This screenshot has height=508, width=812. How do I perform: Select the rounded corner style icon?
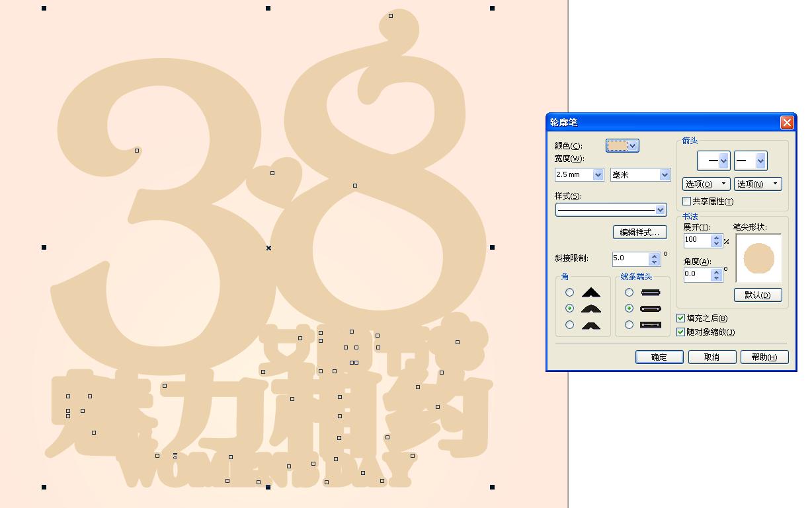570,308
